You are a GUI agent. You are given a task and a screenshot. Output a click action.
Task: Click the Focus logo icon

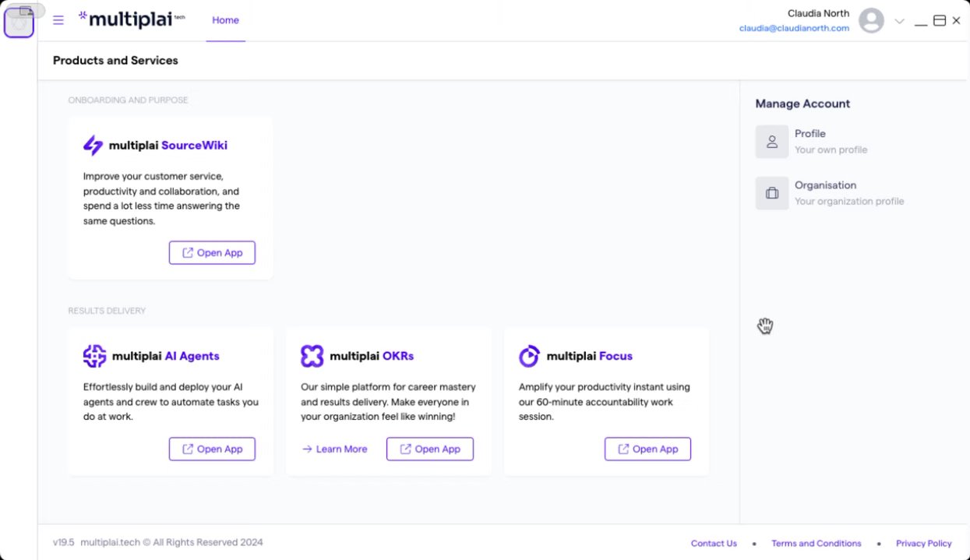[529, 356]
